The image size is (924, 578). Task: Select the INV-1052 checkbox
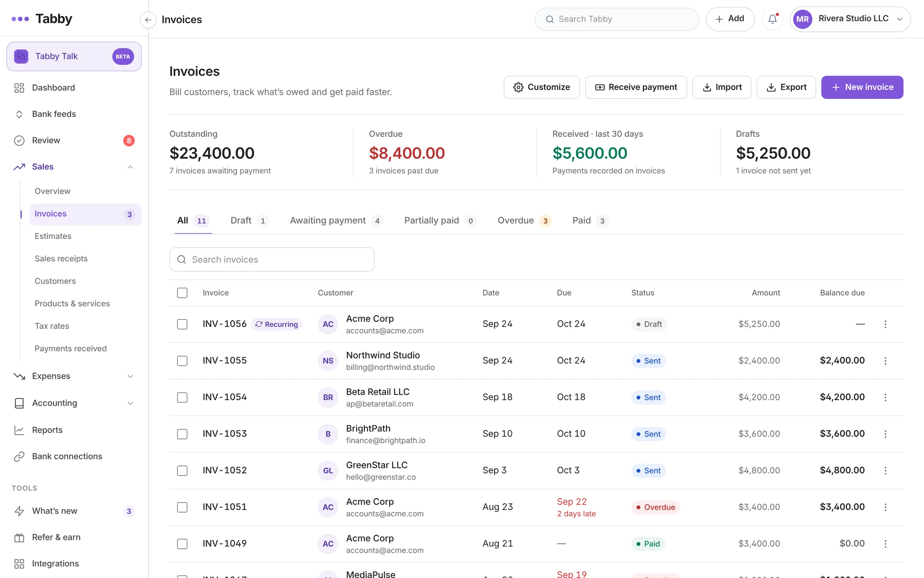pos(182,470)
